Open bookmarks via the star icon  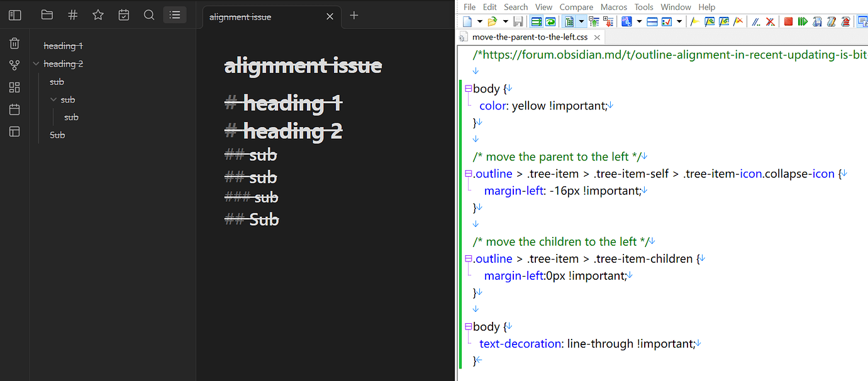click(x=98, y=14)
